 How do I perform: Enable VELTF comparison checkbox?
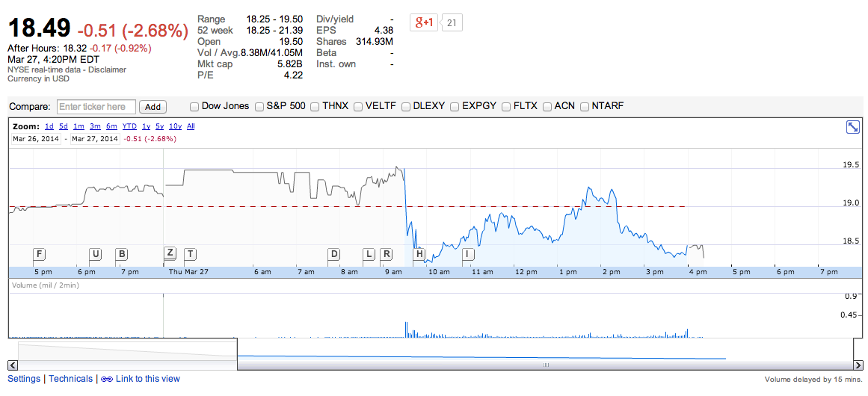point(358,107)
